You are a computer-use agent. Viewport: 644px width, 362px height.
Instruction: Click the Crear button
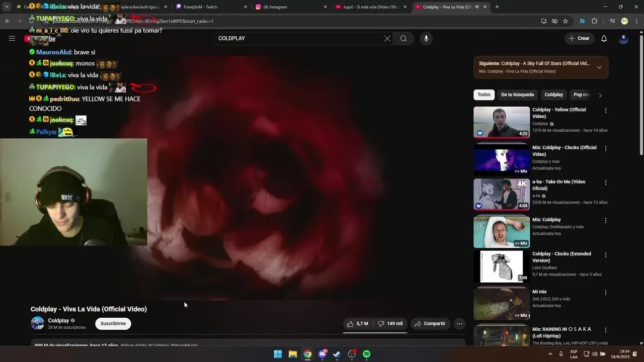click(579, 39)
